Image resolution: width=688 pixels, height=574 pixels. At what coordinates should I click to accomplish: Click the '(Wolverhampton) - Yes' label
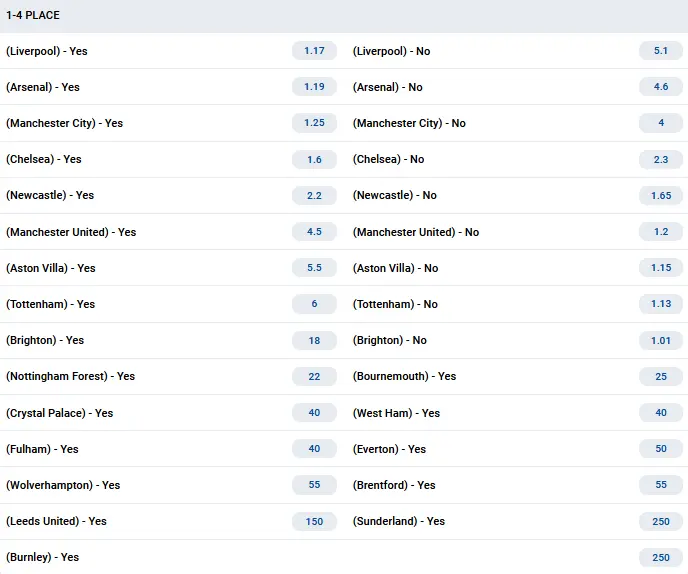[63, 485]
